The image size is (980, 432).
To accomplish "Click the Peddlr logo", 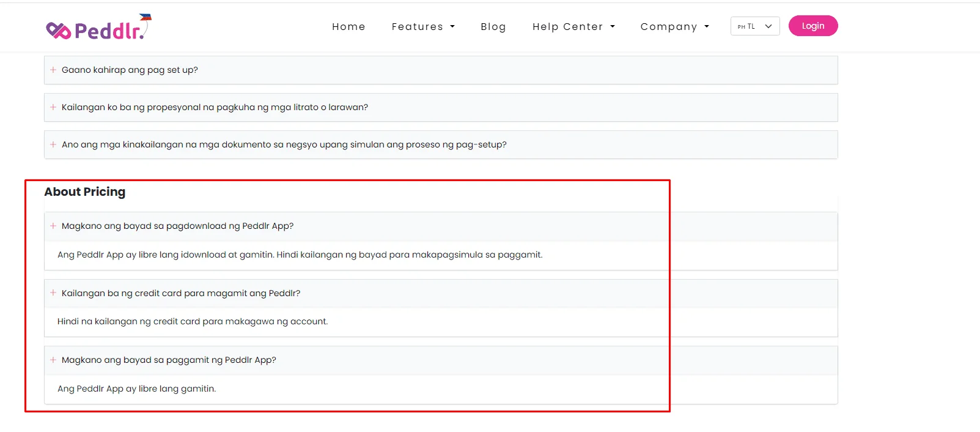I will (98, 27).
